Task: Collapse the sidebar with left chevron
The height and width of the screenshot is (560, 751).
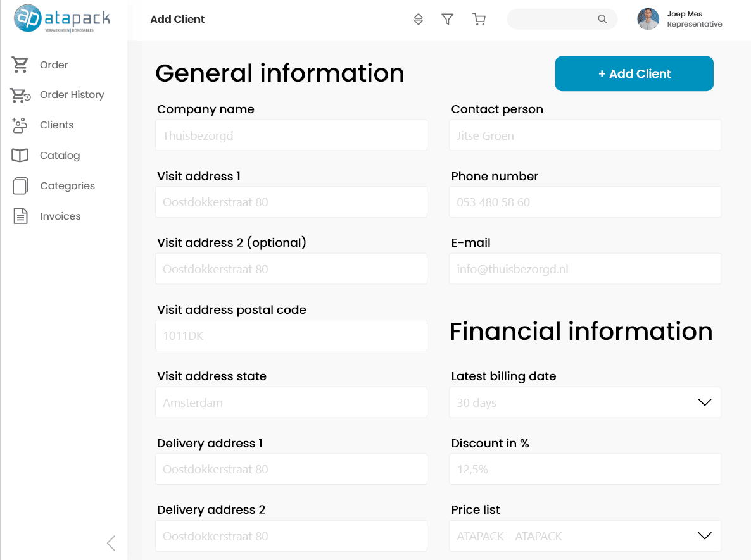Action: (111, 543)
